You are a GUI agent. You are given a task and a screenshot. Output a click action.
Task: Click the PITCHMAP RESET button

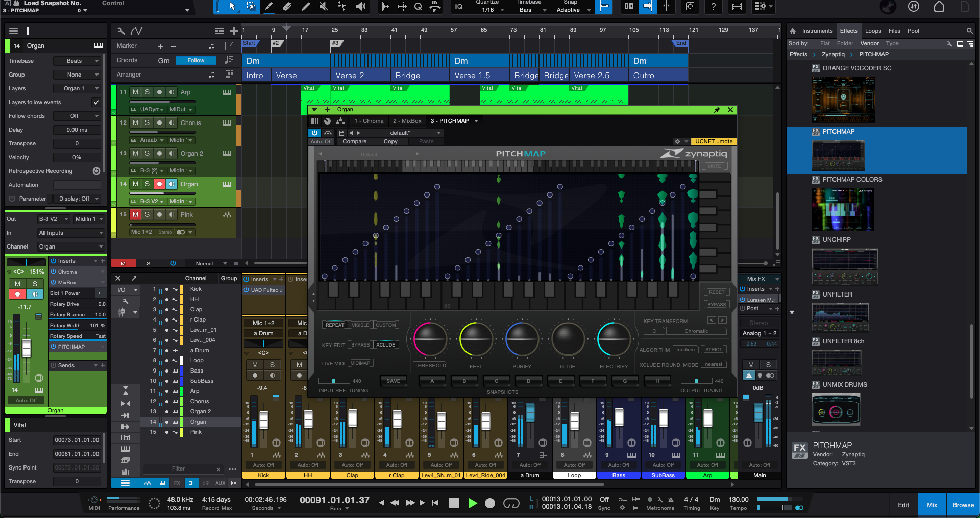[717, 292]
